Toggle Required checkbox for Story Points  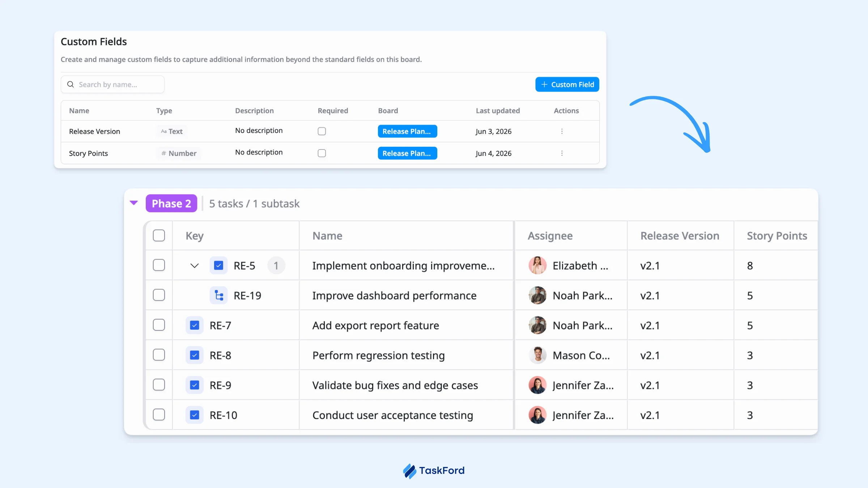coord(322,153)
